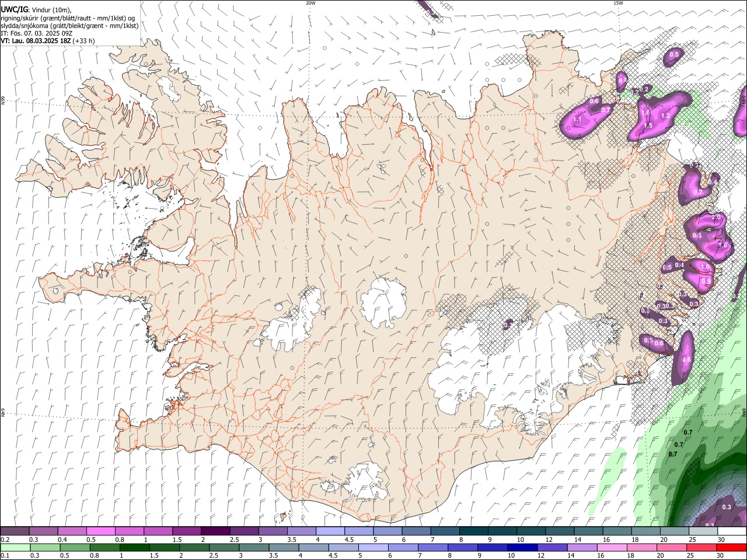Select the light green rain swatch at 0.3
The width and height of the screenshot is (747, 560).
(x=45, y=547)
